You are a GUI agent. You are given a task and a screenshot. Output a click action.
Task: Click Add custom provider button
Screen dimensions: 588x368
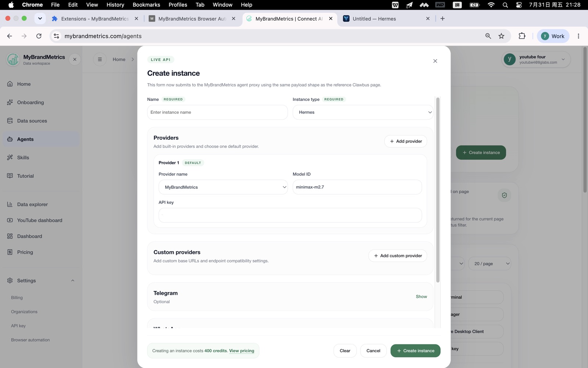click(398, 256)
